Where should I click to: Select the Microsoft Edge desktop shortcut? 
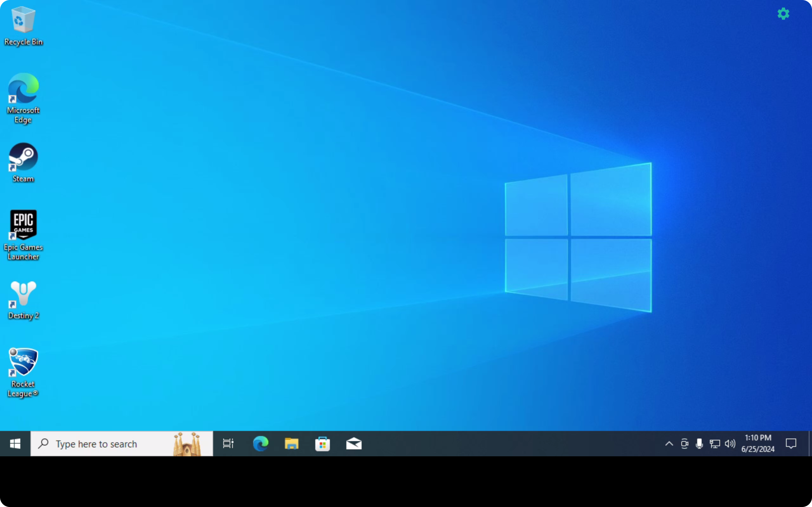tap(23, 98)
